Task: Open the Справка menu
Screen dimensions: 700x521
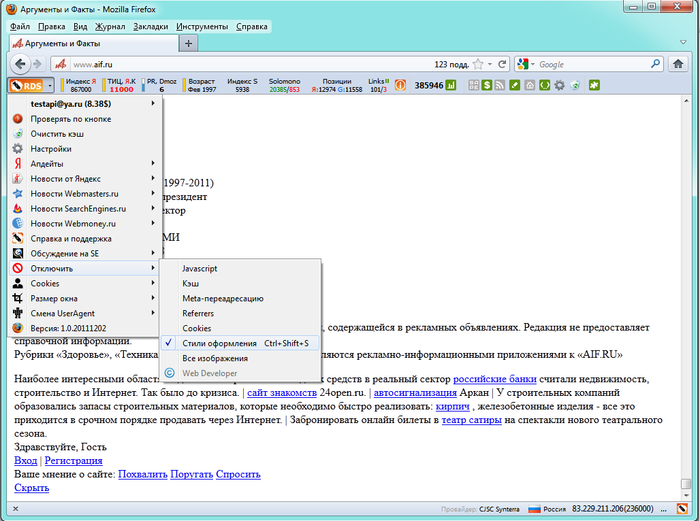Action: click(251, 27)
